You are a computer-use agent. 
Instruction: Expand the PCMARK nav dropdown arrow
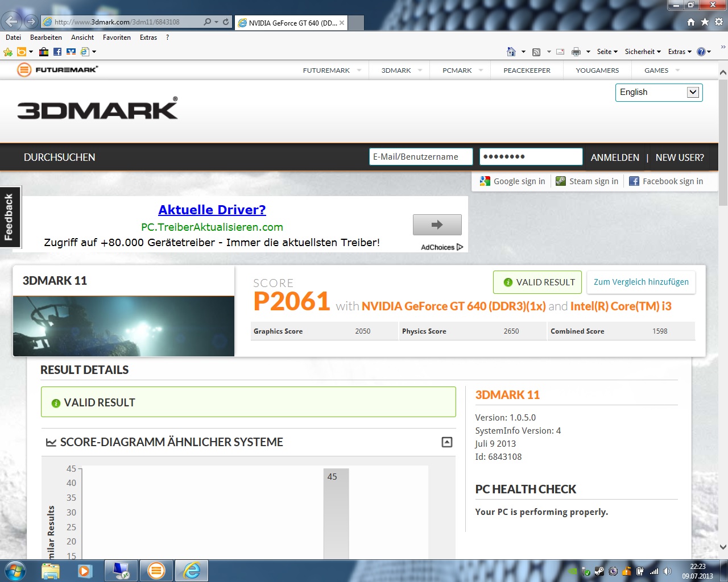pos(481,70)
